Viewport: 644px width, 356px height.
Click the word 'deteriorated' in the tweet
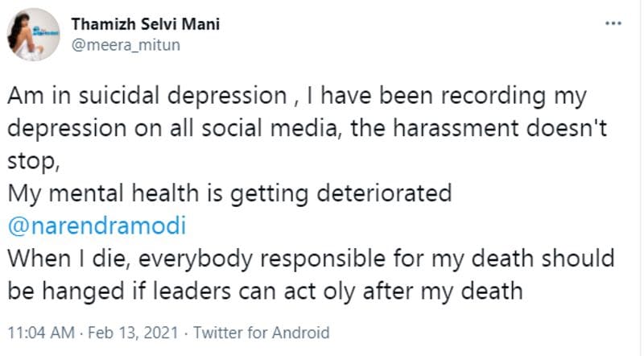click(x=384, y=193)
